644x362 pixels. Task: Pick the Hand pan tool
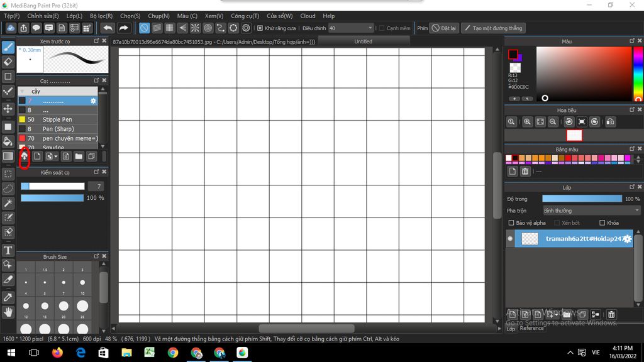click(x=8, y=312)
